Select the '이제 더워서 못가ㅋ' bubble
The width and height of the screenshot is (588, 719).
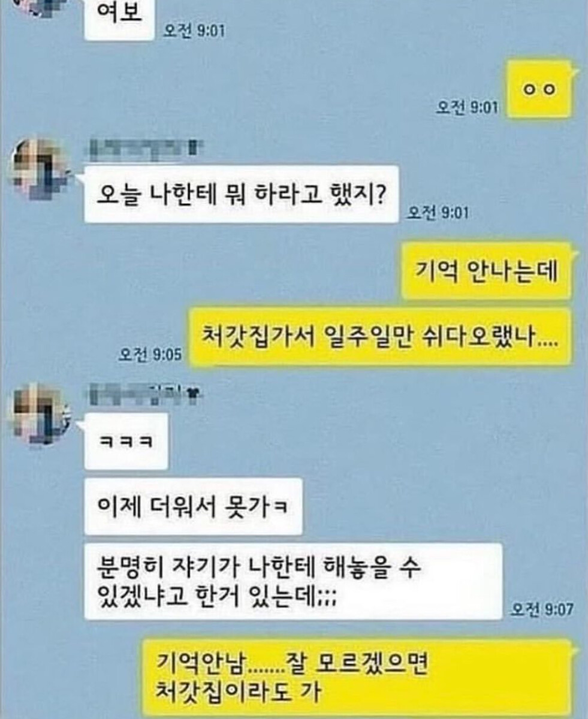[x=193, y=507]
